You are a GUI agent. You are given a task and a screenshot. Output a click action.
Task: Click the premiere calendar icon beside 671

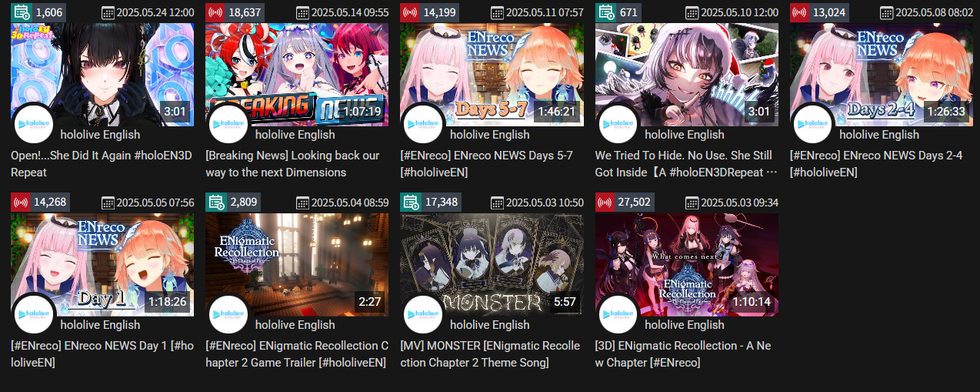(606, 12)
